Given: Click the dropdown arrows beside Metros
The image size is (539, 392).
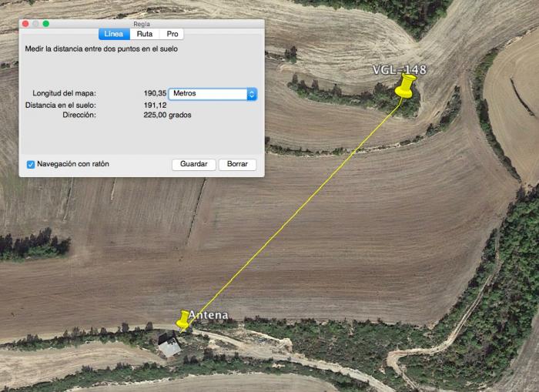Looking at the screenshot, I should [x=252, y=94].
